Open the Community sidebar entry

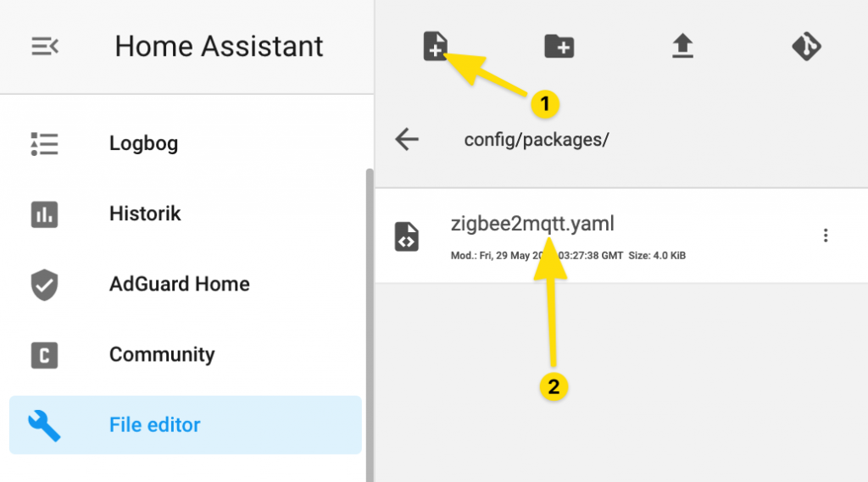point(186,355)
